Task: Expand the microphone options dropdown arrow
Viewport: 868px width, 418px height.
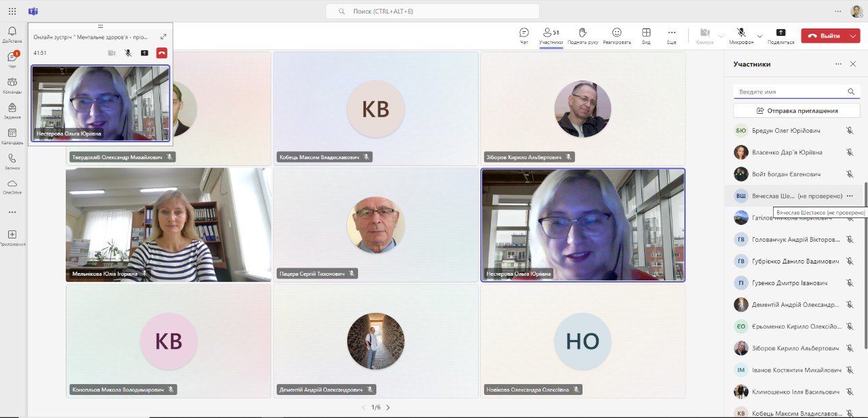Action: tap(759, 36)
